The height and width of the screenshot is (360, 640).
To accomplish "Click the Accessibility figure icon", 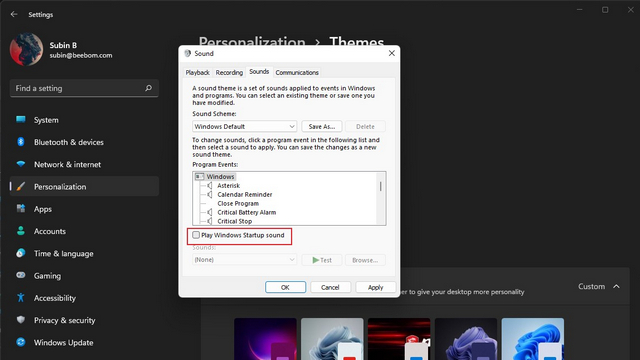I will (21, 298).
